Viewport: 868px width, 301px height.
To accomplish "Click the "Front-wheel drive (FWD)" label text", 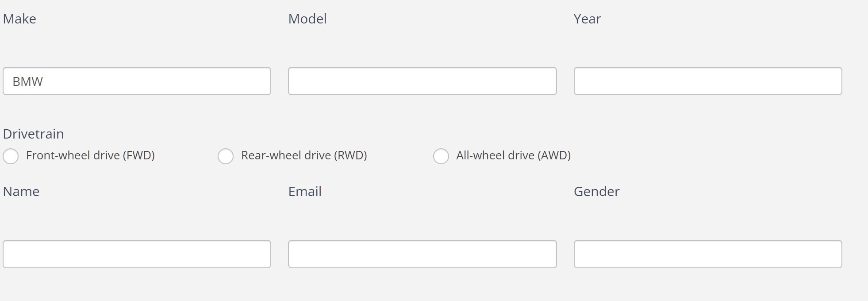I will tap(90, 155).
